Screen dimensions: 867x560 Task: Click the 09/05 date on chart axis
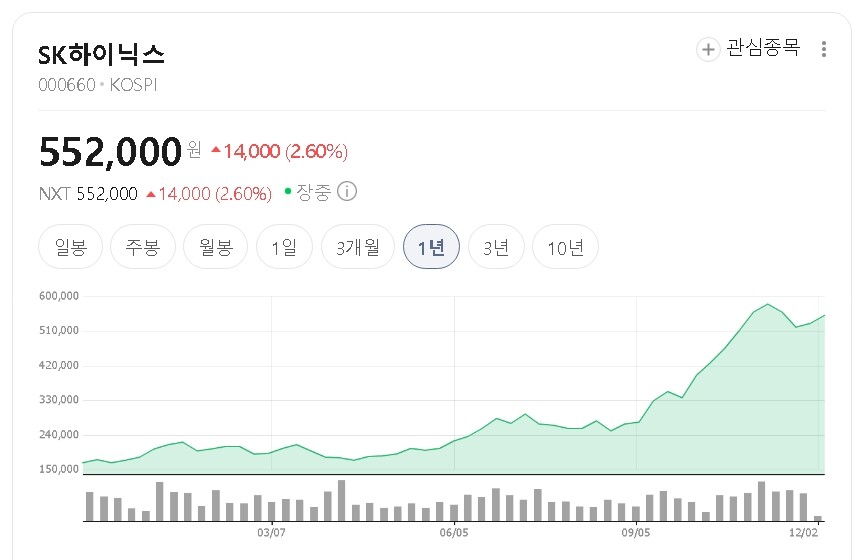(636, 533)
